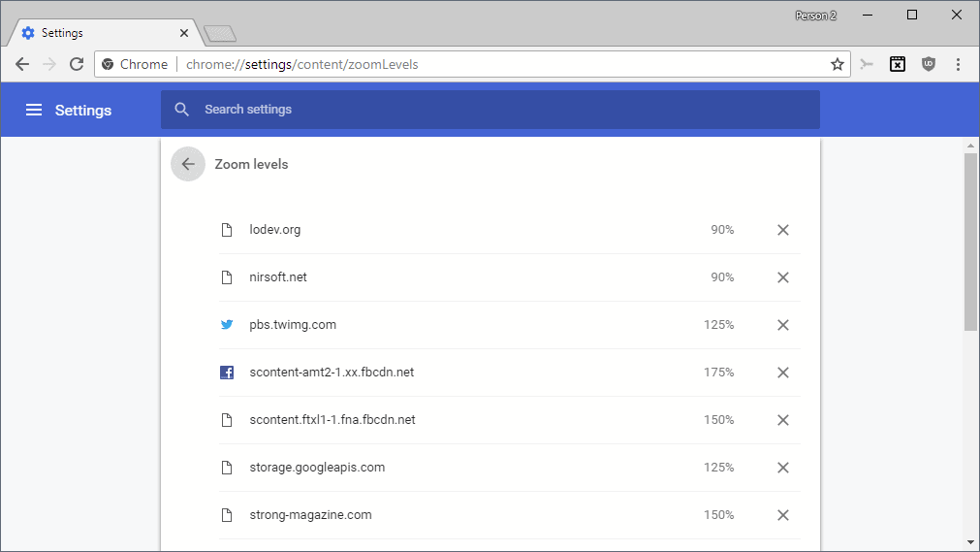980x552 pixels.
Task: Remove zoom level for lodev.org
Action: (783, 230)
